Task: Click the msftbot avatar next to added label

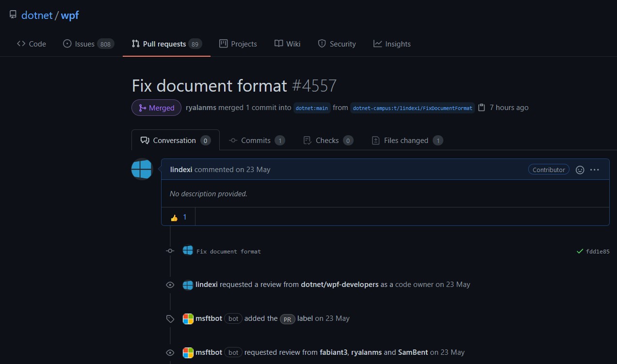Action: (x=188, y=319)
